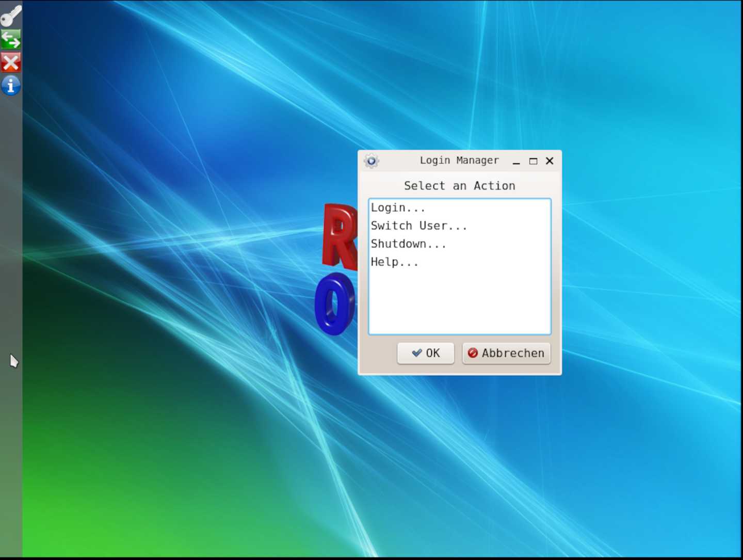Screen dimensions: 743x560
Task: Click the Login Manager title bar text
Action: click(459, 161)
